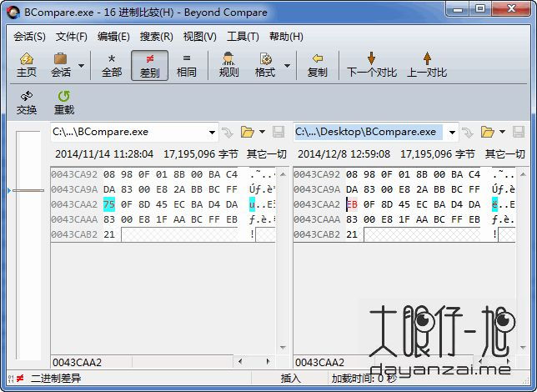Viewport: 537px width, 392px height.
Task: Expand the 会话 toolbar dropdown arrow
Action: pos(82,65)
